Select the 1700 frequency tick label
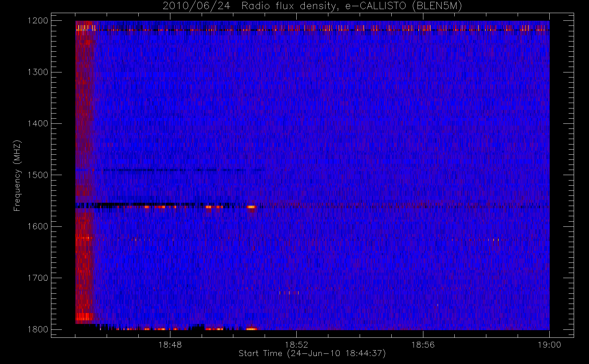Image resolution: width=589 pixels, height=364 pixels. (x=38, y=278)
